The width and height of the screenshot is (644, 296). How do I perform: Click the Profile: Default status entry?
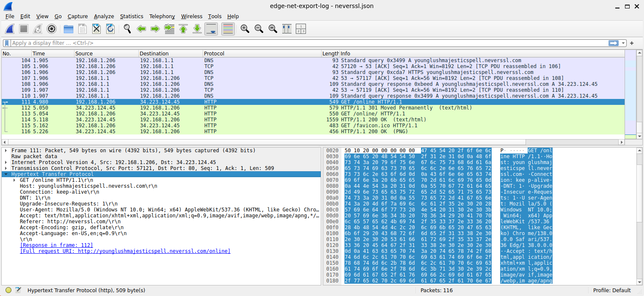[x=612, y=291]
